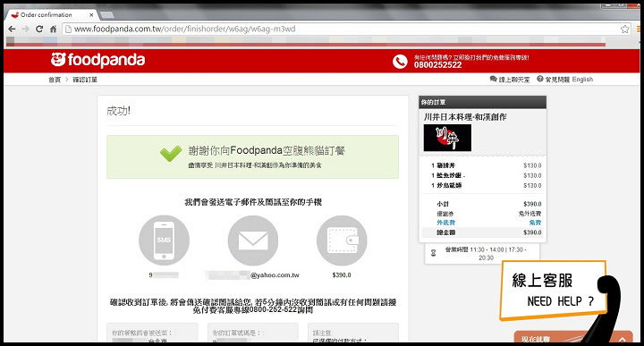
Task: Bookmark this page with the star icon
Action: tap(624, 30)
